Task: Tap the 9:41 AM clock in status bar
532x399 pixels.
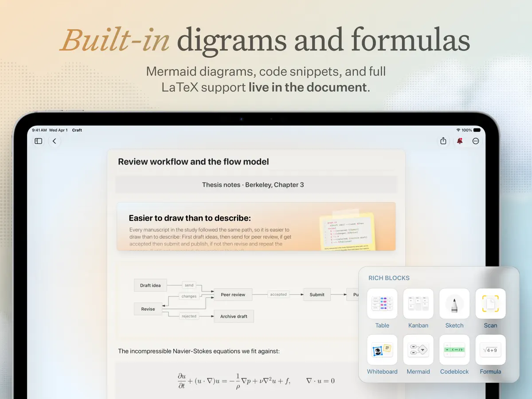Action: pyautogui.click(x=39, y=130)
